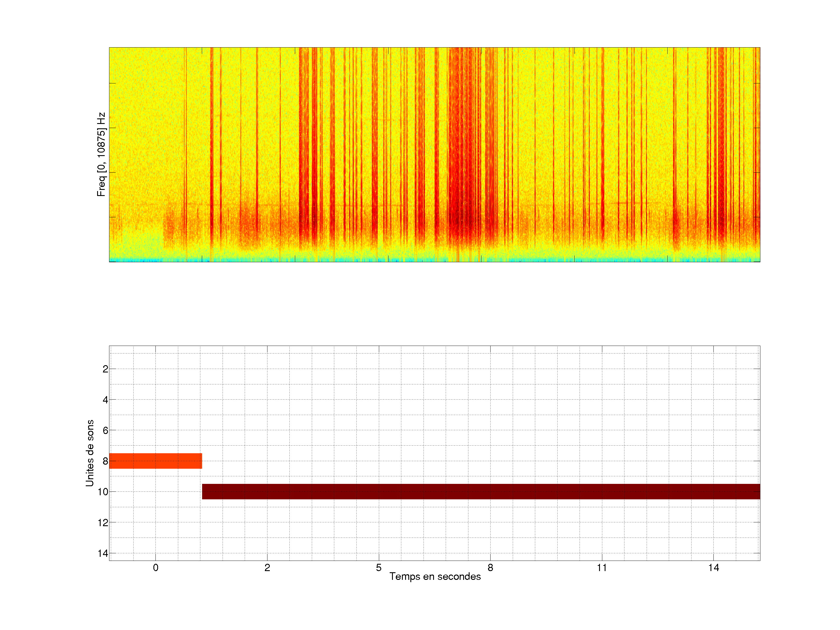Click the orange bar at sound unit 8
The image size is (840, 630).
[x=155, y=461]
